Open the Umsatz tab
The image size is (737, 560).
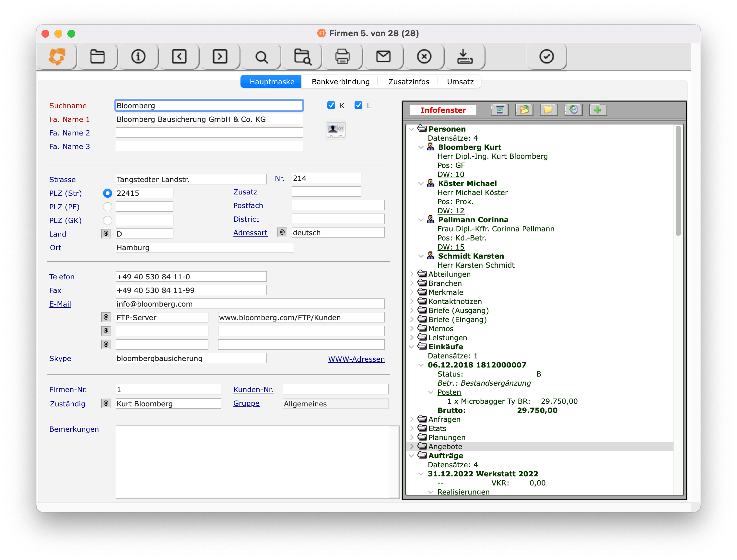click(460, 82)
